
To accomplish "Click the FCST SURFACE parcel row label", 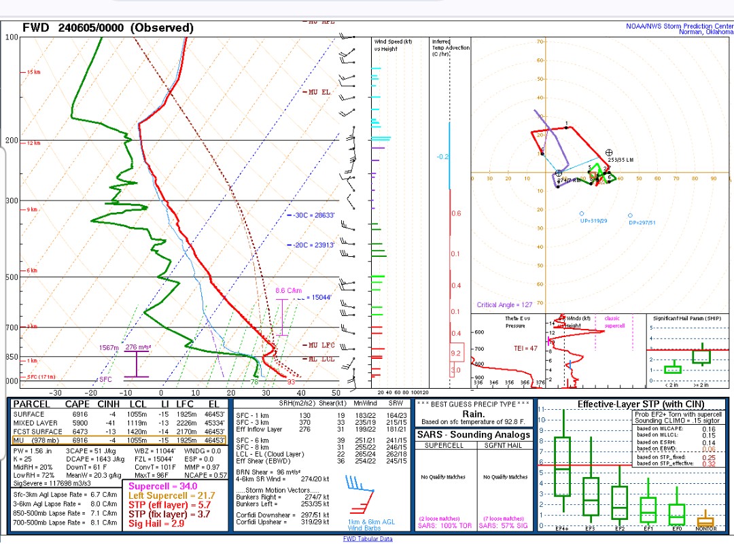I will (37, 432).
